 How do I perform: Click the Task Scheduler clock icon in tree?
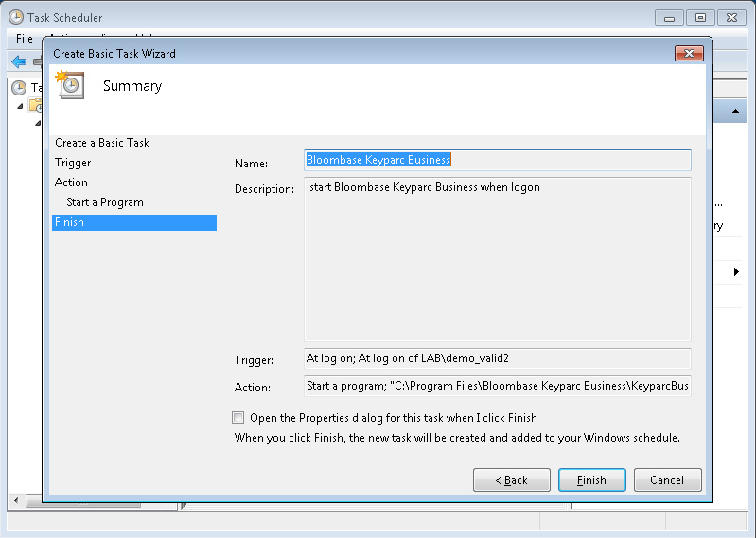(19, 88)
